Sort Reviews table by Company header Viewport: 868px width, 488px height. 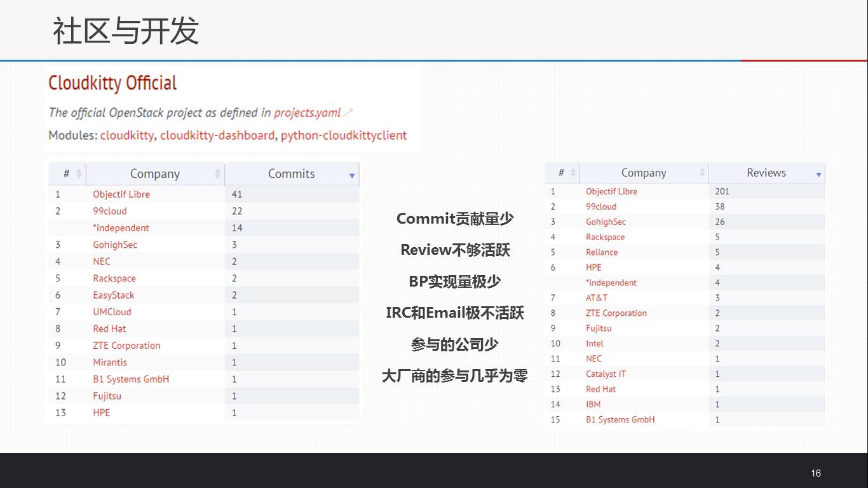[x=644, y=173]
